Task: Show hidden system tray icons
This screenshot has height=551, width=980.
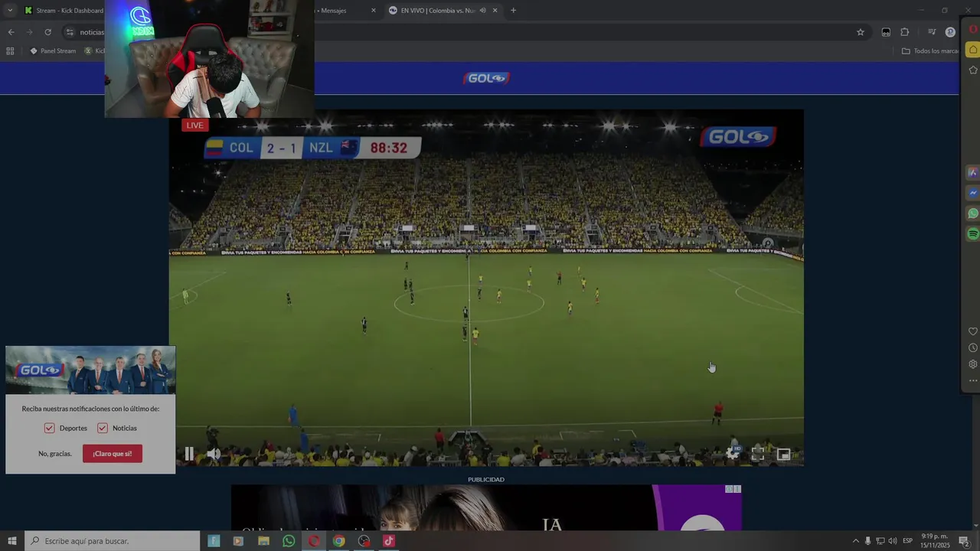Action: (x=856, y=541)
